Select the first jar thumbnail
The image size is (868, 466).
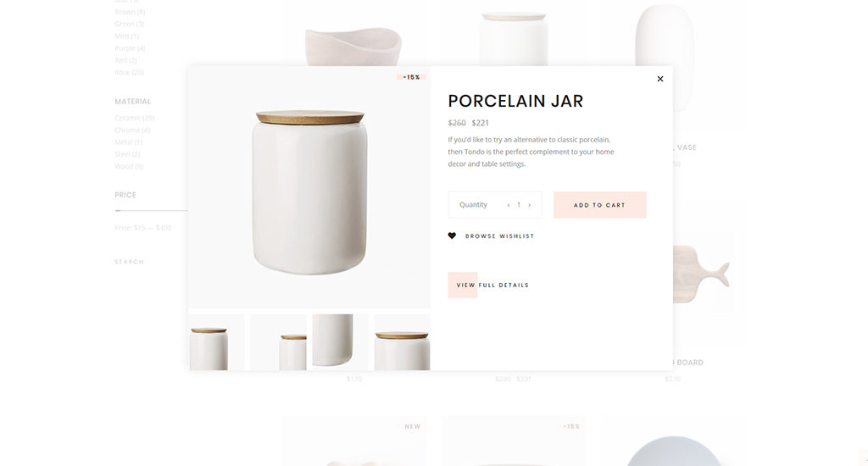[216, 342]
